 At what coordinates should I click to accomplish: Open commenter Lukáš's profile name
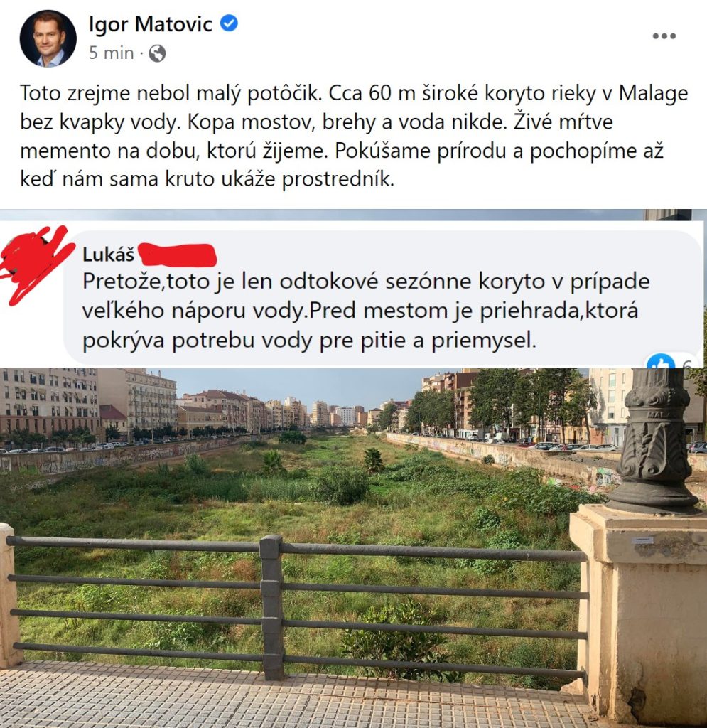(x=108, y=255)
